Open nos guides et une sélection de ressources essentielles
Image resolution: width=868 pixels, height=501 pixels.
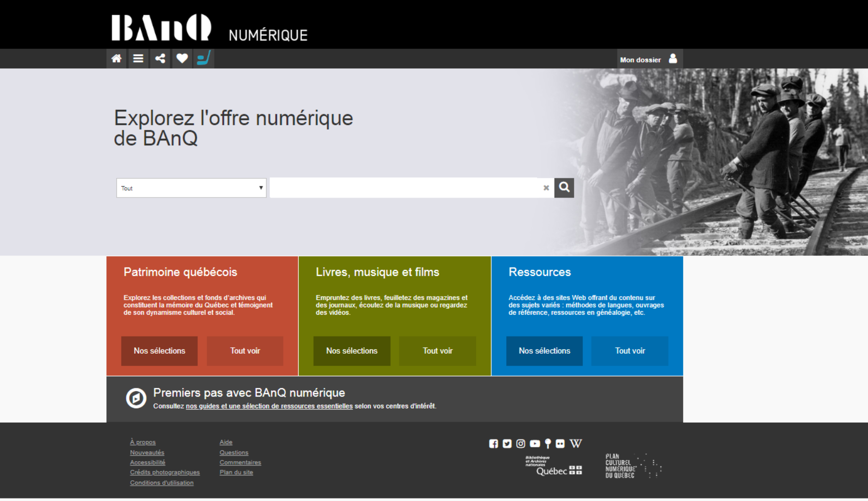pos(269,406)
